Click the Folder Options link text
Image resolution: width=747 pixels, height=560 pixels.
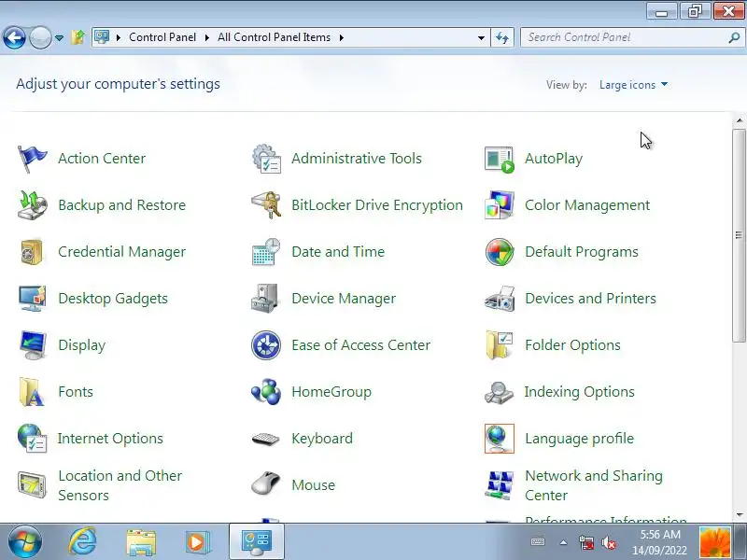coord(572,345)
